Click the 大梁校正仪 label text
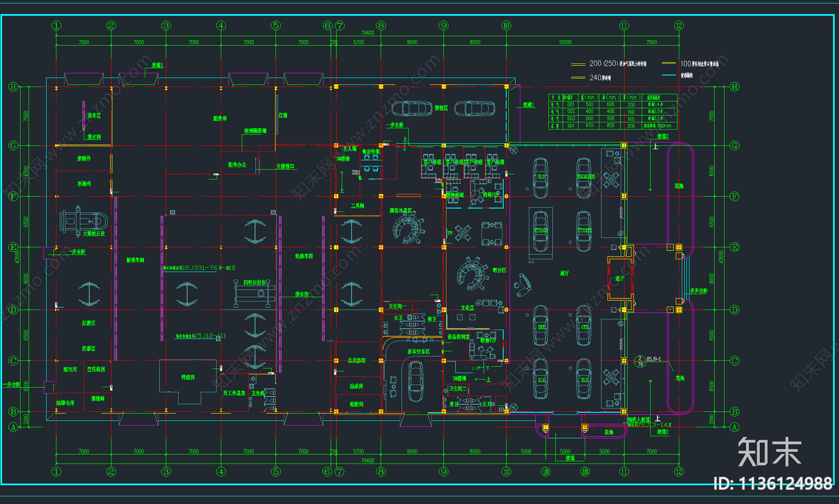This screenshot has width=839, height=504. [93, 234]
